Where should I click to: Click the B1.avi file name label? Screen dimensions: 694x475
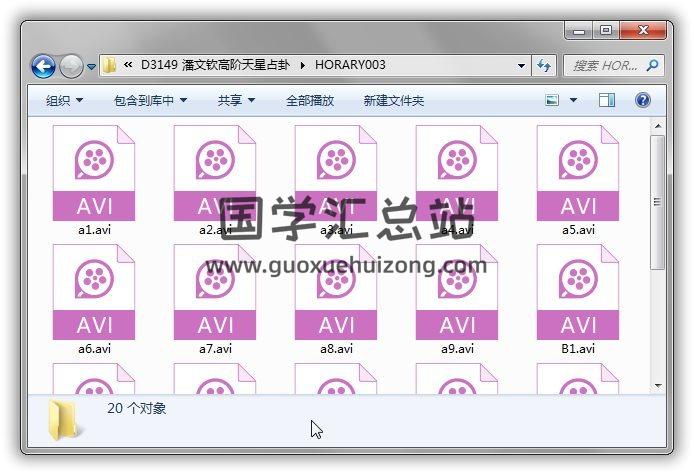click(x=578, y=349)
